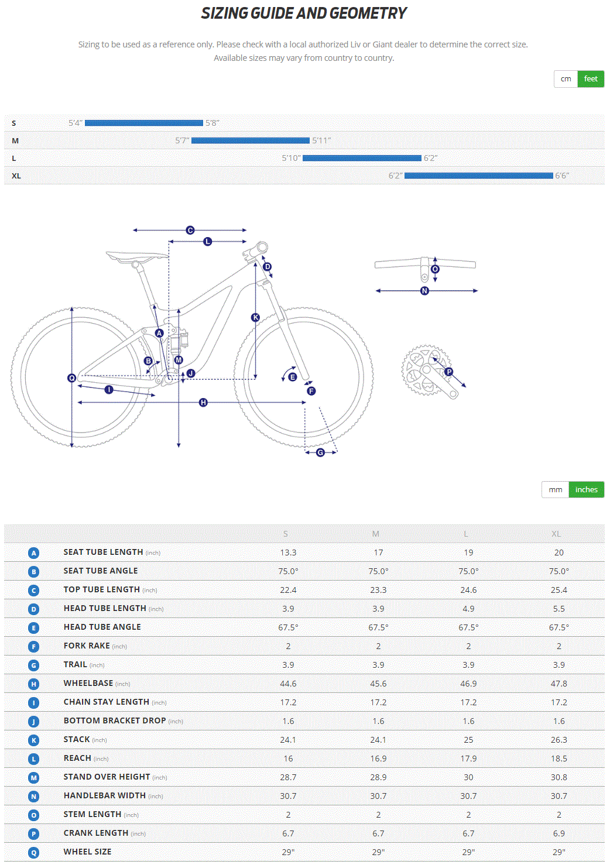Click the circled A seat tube length icon
The width and height of the screenshot is (610, 868).
pyautogui.click(x=34, y=553)
